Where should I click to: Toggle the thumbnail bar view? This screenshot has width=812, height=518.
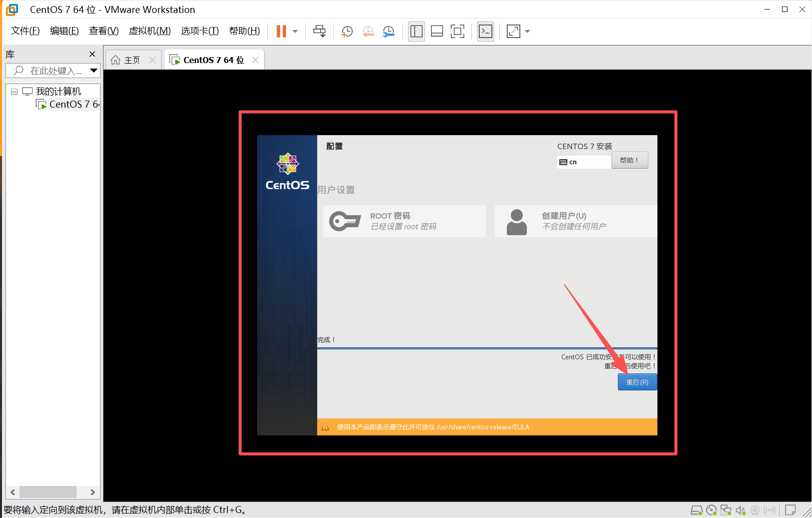pos(437,32)
